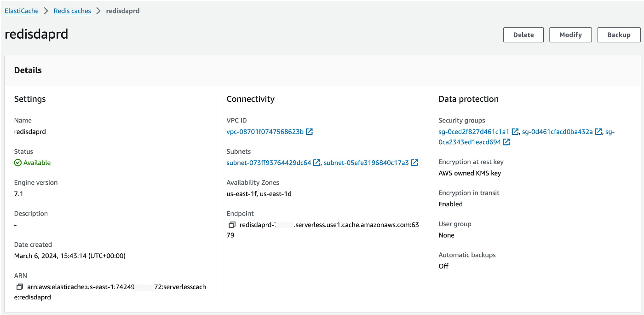Open subnet-05efe3196840c17a3 link
644x315 pixels.
366,163
